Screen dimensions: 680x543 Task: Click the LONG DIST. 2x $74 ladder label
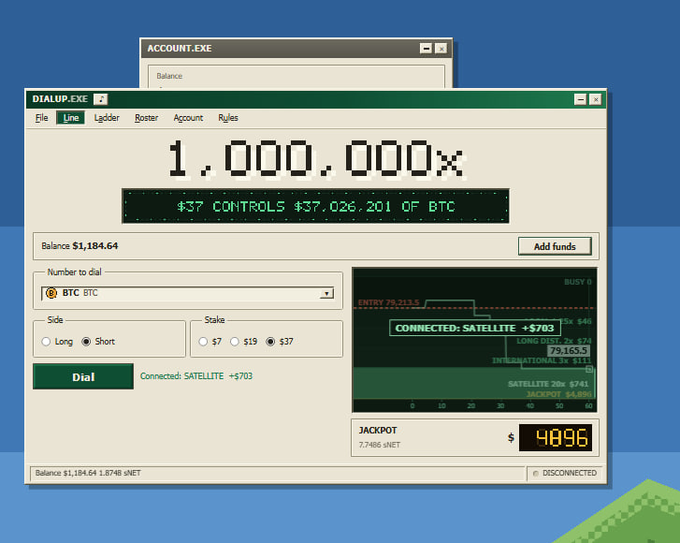(554, 341)
